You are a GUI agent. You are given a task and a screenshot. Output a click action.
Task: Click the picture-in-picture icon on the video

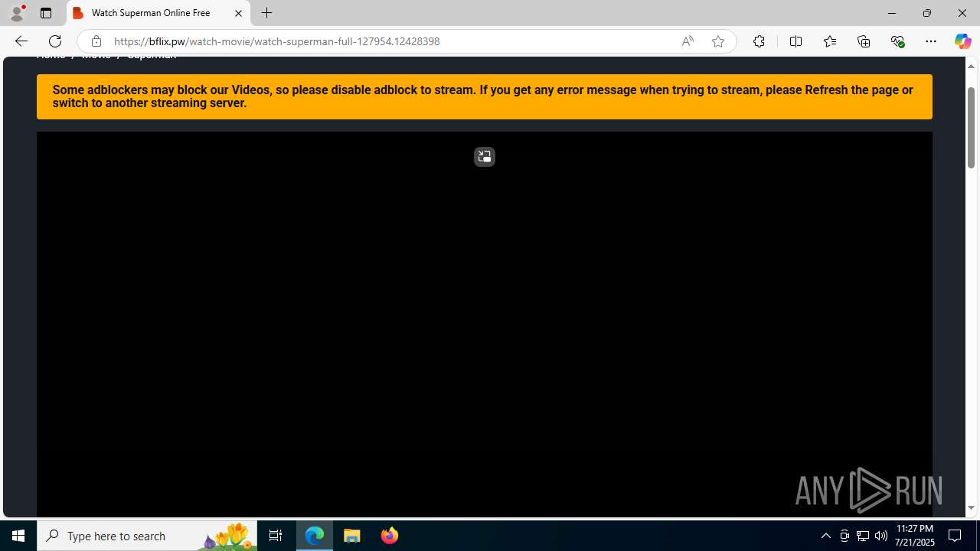pyautogui.click(x=485, y=157)
